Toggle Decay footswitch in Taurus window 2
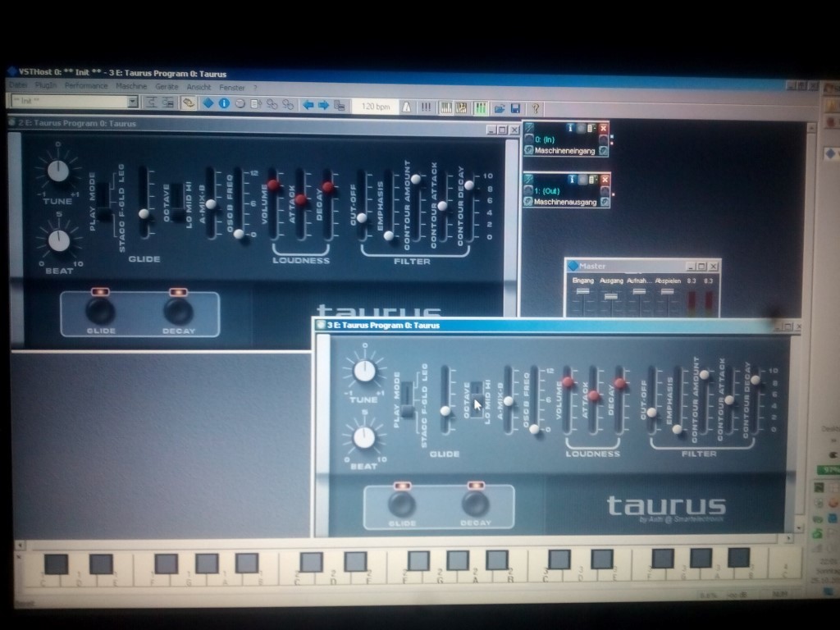Screen dimensions: 840x630 click(178, 311)
